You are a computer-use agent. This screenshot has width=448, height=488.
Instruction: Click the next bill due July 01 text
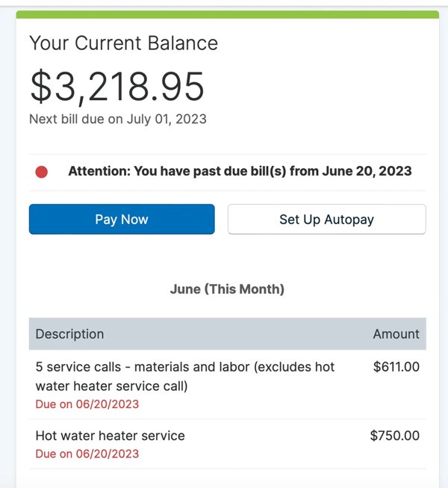[x=118, y=120]
